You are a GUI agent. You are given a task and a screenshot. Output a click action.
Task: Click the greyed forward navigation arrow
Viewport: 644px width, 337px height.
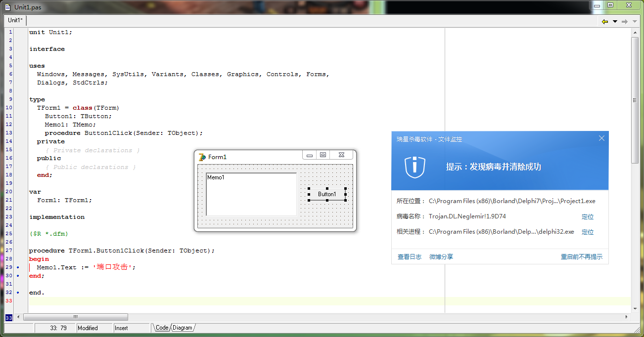625,21
